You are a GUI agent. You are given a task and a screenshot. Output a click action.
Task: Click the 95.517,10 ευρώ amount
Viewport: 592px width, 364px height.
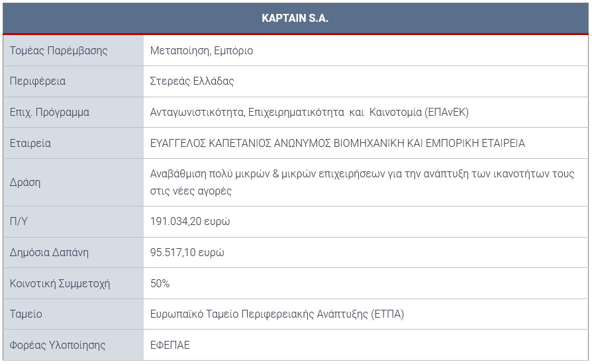pyautogui.click(x=187, y=252)
